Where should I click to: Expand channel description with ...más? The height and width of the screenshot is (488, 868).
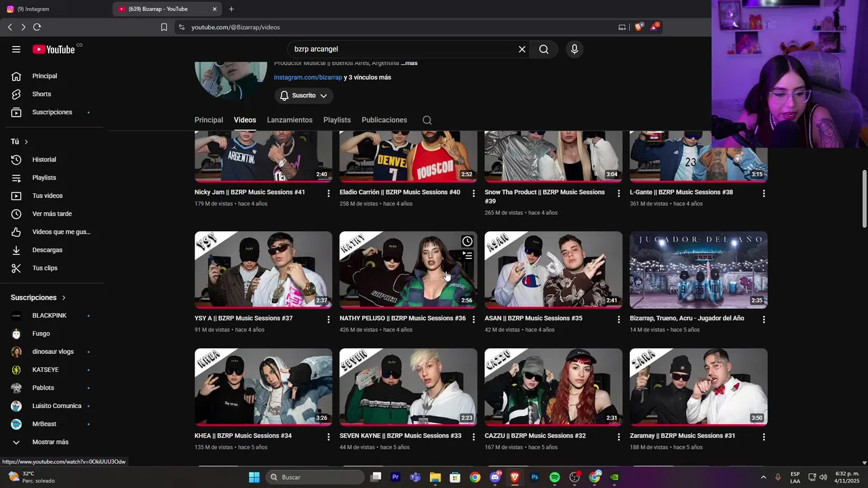(409, 63)
